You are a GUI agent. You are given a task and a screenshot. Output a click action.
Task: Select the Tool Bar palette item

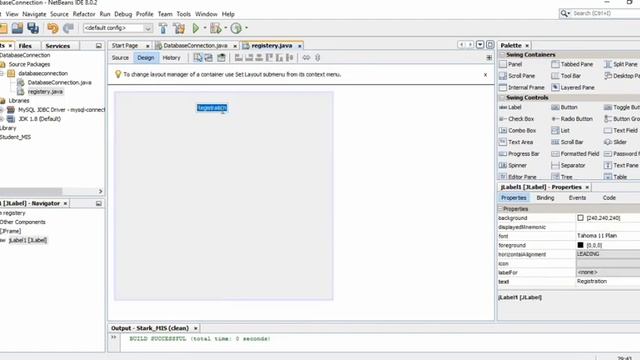point(566,76)
